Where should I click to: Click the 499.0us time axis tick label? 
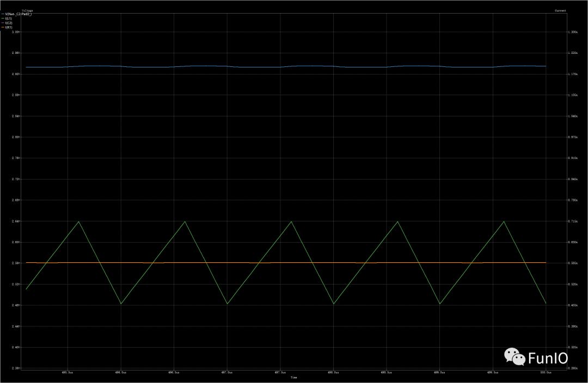[x=439, y=373]
